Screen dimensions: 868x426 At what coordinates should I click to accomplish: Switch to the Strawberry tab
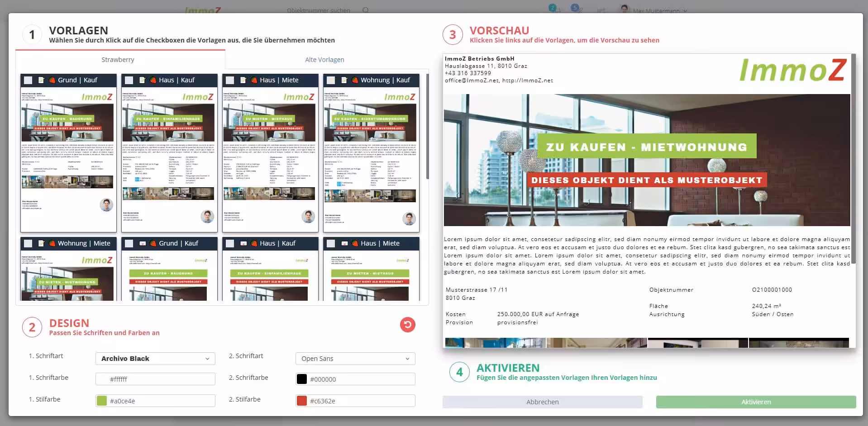pyautogui.click(x=118, y=60)
